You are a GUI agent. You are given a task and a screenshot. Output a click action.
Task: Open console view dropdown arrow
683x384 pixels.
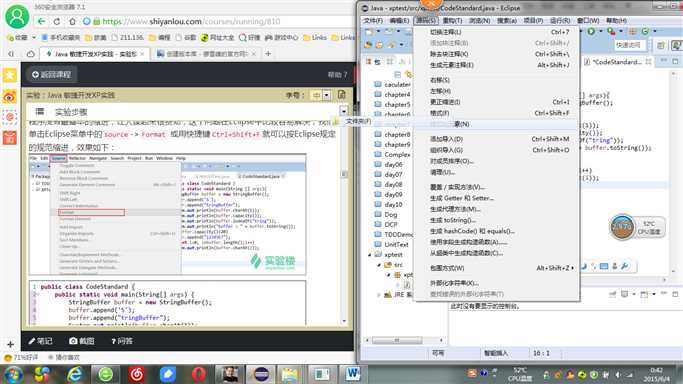tap(654, 294)
